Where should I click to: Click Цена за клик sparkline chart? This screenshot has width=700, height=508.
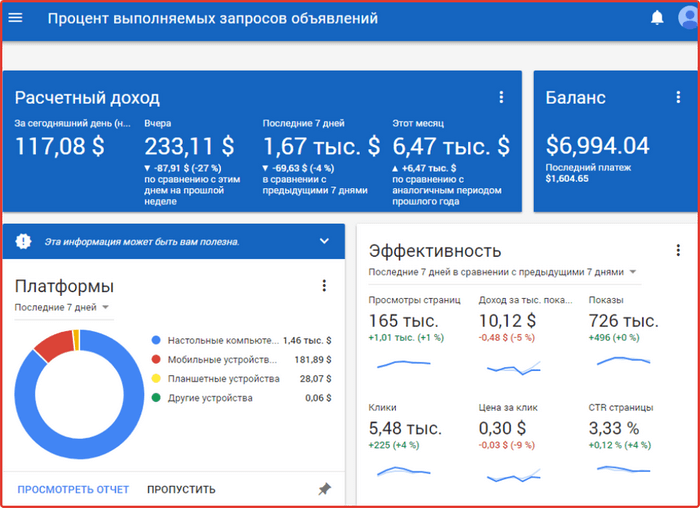(x=513, y=476)
